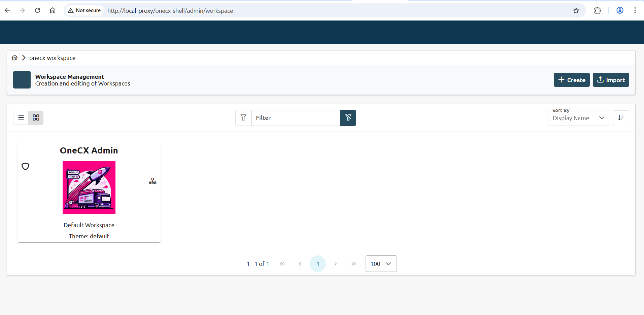Click the home breadcrumb icon
Viewport: 644px width, 315px height.
(x=14, y=58)
